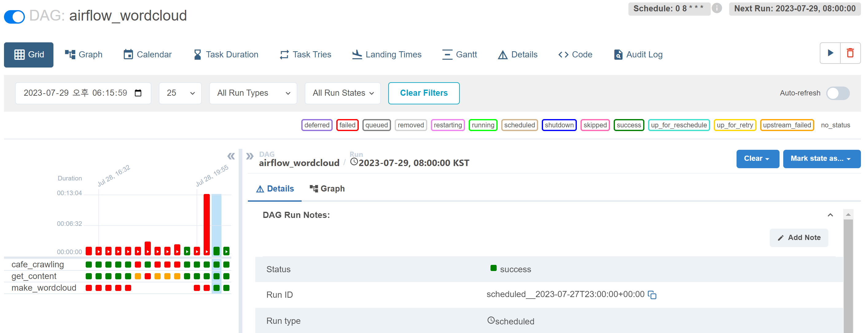868x333 pixels.
Task: Click the Trigger DAG play icon
Action: [x=830, y=53]
